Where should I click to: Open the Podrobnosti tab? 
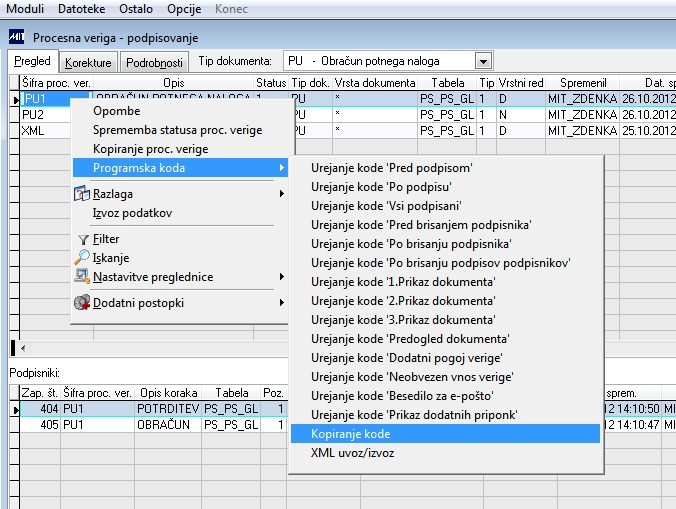[x=154, y=63]
